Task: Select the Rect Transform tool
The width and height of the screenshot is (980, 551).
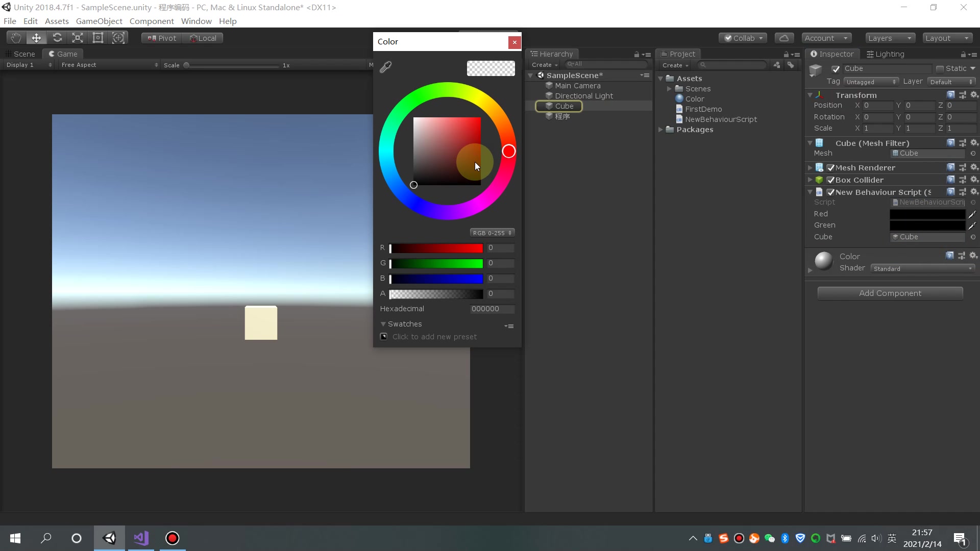Action: tap(98, 37)
